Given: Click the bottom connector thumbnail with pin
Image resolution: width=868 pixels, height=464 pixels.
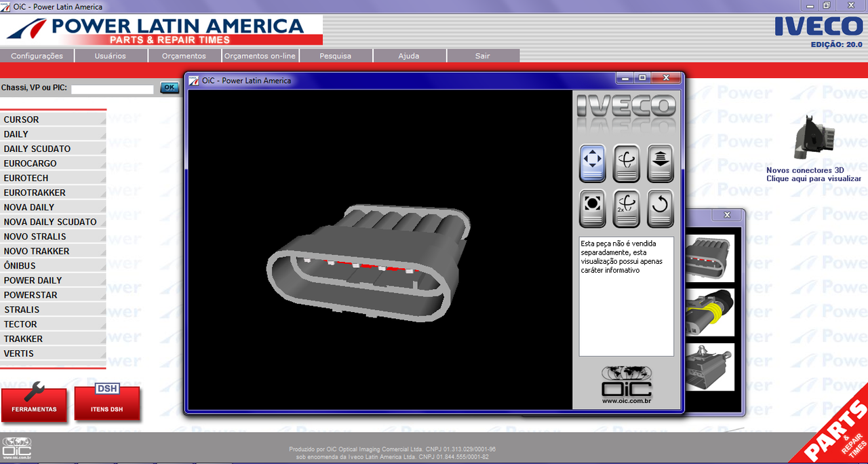Looking at the screenshot, I should (710, 366).
